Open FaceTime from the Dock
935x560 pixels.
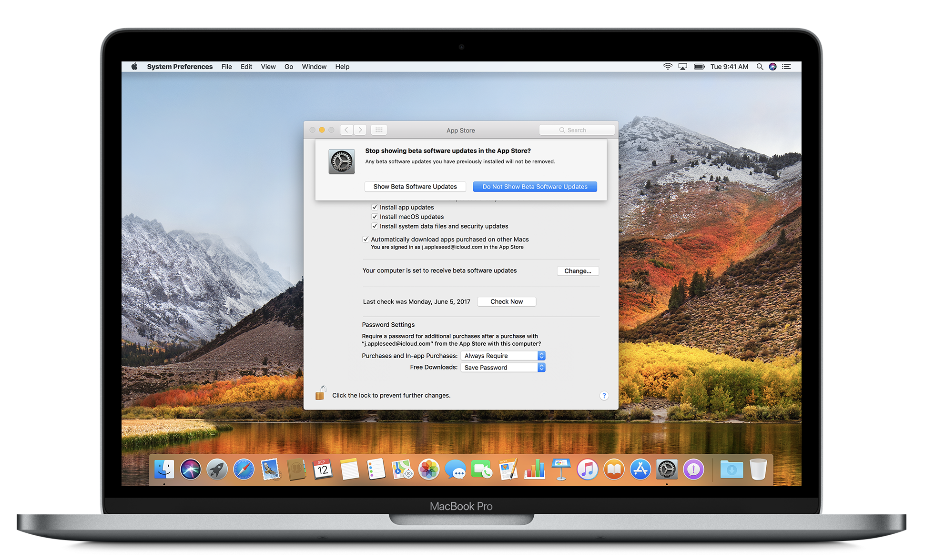(x=482, y=470)
